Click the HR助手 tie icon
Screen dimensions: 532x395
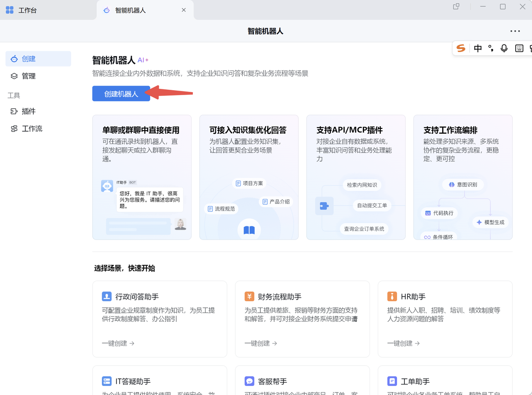392,297
